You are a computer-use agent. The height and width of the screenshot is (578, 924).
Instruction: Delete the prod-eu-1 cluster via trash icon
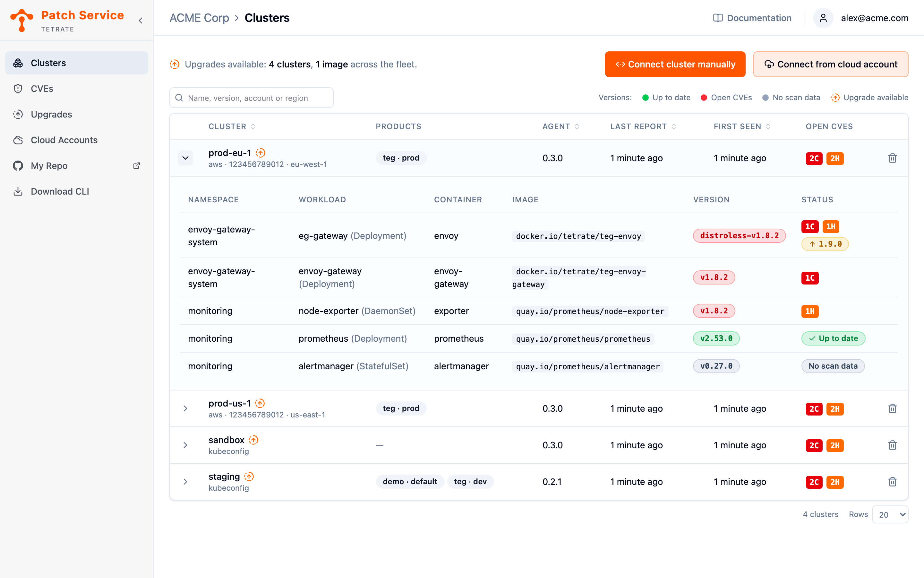coord(892,158)
